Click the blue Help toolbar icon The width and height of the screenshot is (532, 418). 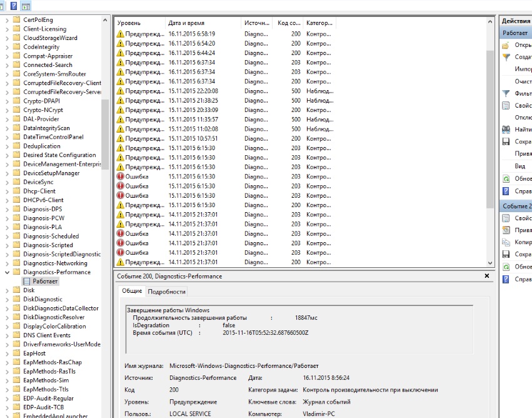pos(14,6)
